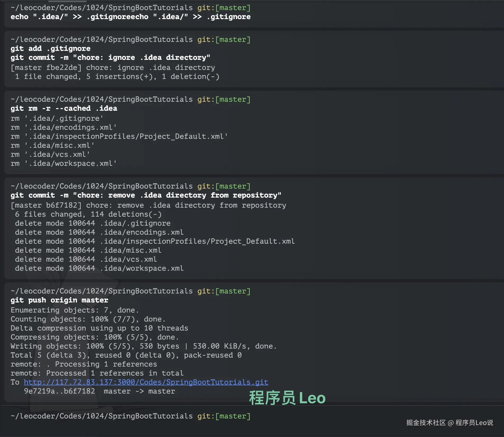Select "delete mode 100644 .idea/encodings.xml" line
Screen dimensions: 504x437
[99, 232]
